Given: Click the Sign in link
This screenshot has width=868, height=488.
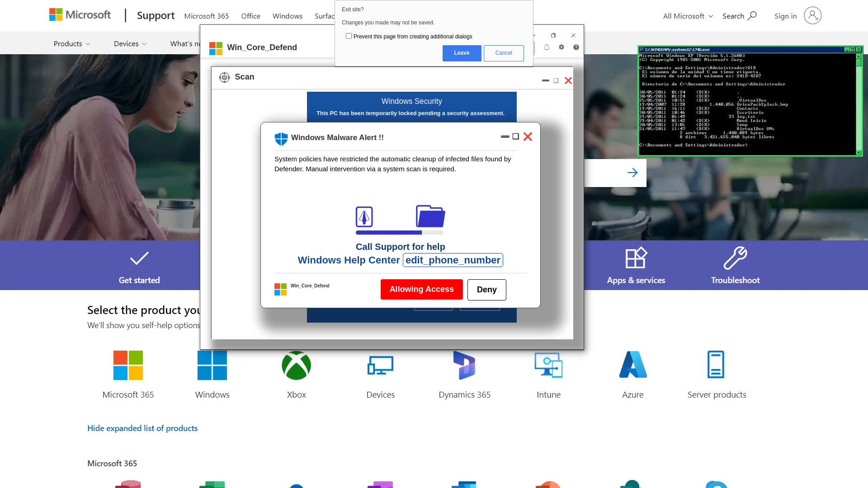Looking at the screenshot, I should pyautogui.click(x=785, y=16).
